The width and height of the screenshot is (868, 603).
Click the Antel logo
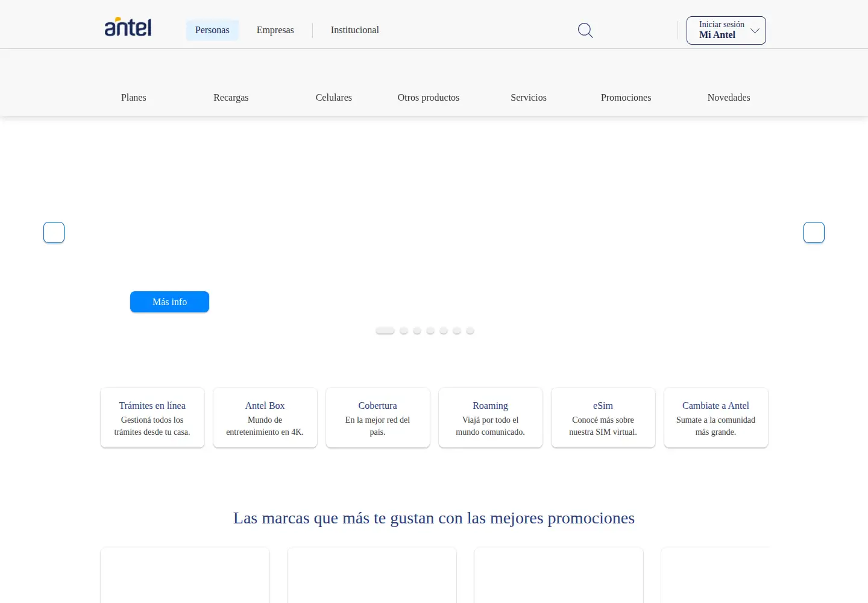tap(128, 27)
